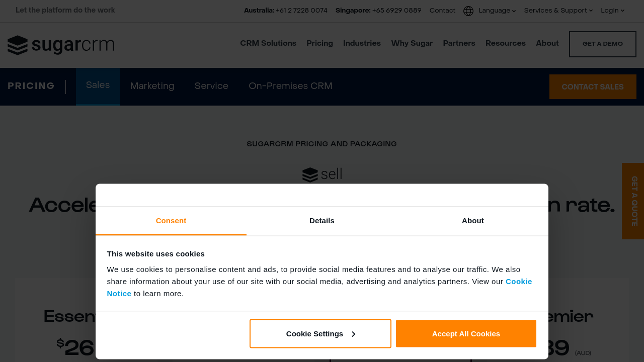Click the SugarCRM logo

61,45
